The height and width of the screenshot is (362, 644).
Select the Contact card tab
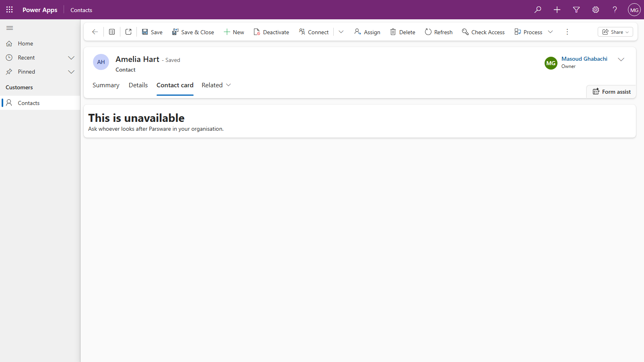pos(175,85)
